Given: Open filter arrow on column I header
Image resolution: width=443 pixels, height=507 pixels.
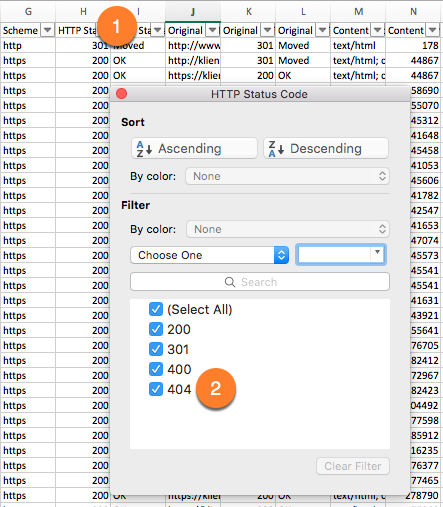Looking at the screenshot, I should pyautogui.click(x=158, y=30).
